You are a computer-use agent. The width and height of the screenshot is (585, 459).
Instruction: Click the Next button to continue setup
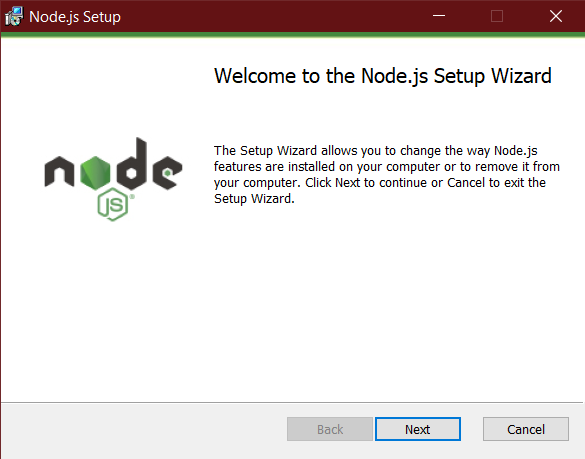[417, 429]
